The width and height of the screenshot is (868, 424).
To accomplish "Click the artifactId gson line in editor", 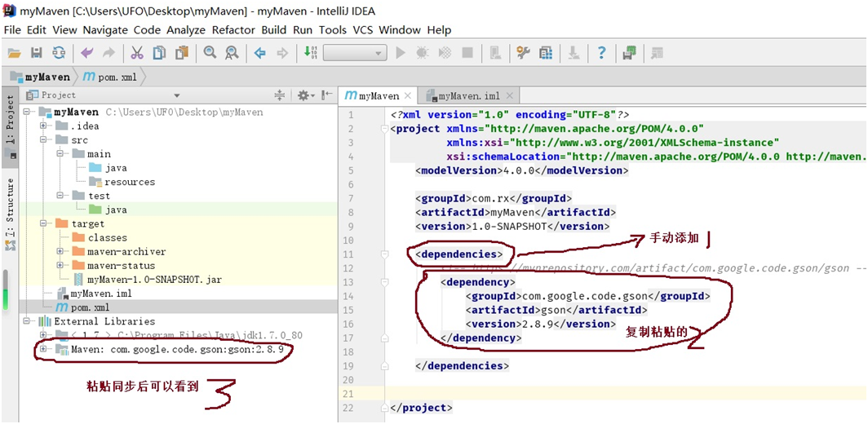I will click(x=556, y=310).
